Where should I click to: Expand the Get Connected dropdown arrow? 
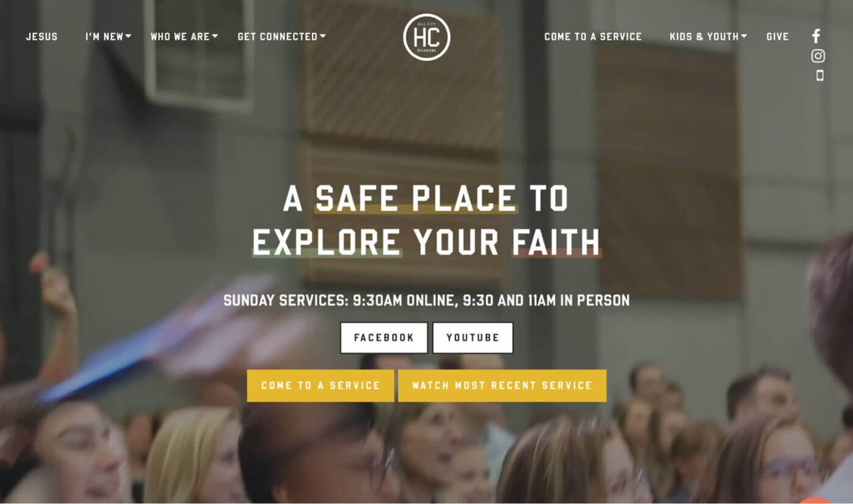323,37
